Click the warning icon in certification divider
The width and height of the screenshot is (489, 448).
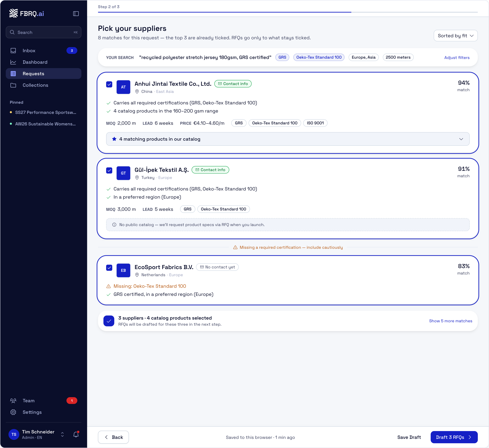pos(235,248)
